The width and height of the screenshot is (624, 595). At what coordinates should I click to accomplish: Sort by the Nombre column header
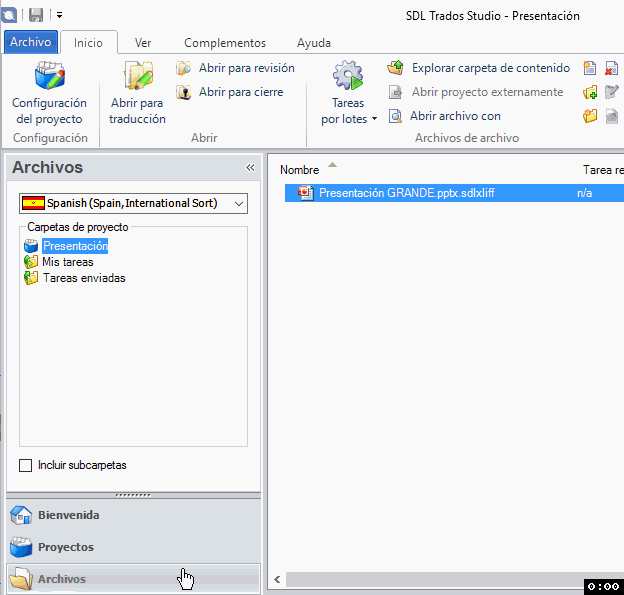click(x=300, y=170)
